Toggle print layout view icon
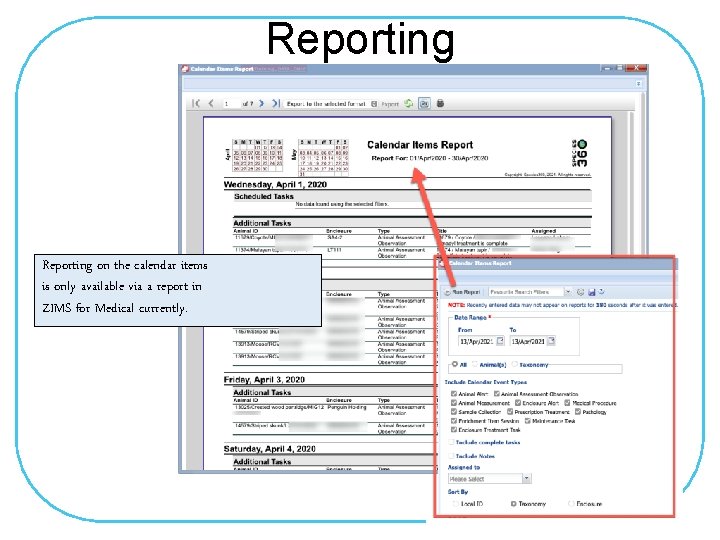Viewport: 720px width, 540px height. (424, 104)
